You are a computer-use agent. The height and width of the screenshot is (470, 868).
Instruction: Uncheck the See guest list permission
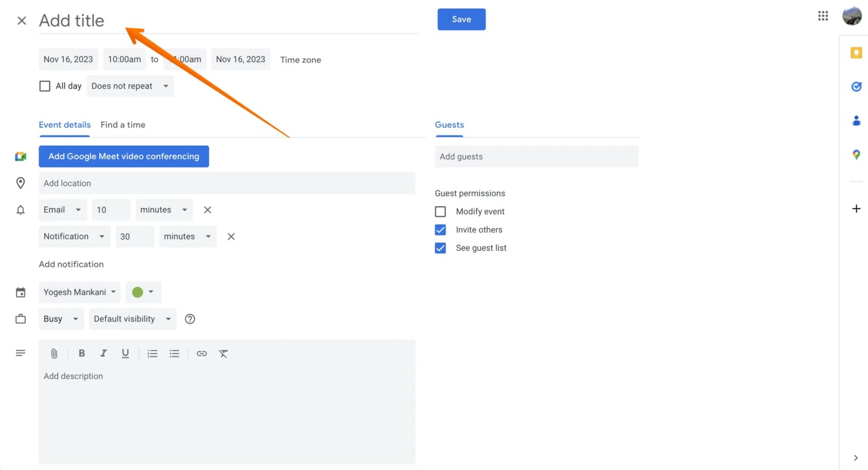440,248
